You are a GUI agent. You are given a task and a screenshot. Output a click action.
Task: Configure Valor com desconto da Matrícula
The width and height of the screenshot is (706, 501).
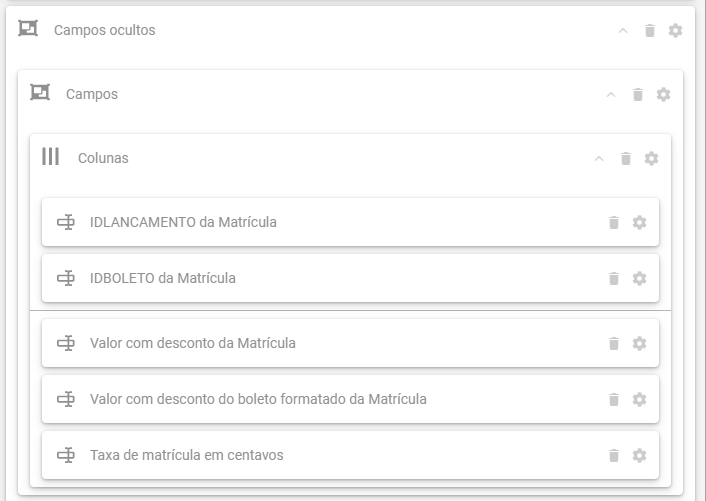coord(639,343)
